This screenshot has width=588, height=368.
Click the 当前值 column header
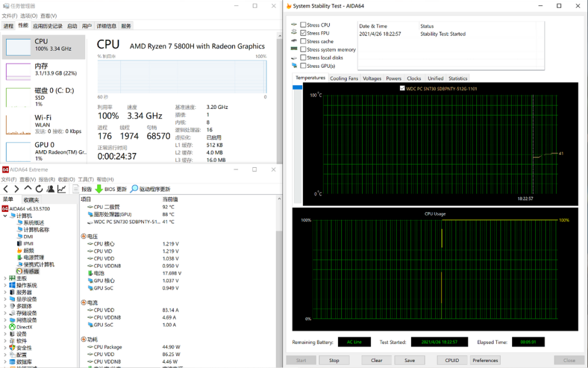point(170,199)
